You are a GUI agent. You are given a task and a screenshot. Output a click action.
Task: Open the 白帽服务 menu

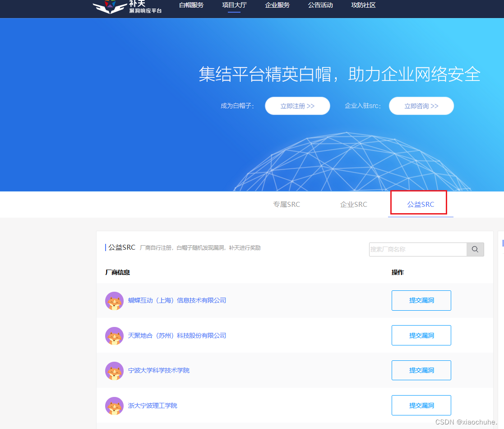click(x=191, y=5)
